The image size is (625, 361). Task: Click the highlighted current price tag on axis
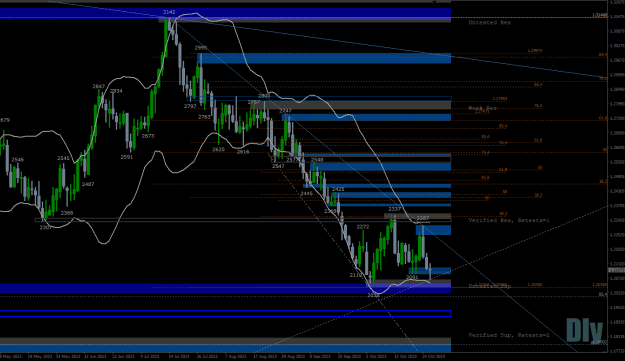tap(616, 270)
